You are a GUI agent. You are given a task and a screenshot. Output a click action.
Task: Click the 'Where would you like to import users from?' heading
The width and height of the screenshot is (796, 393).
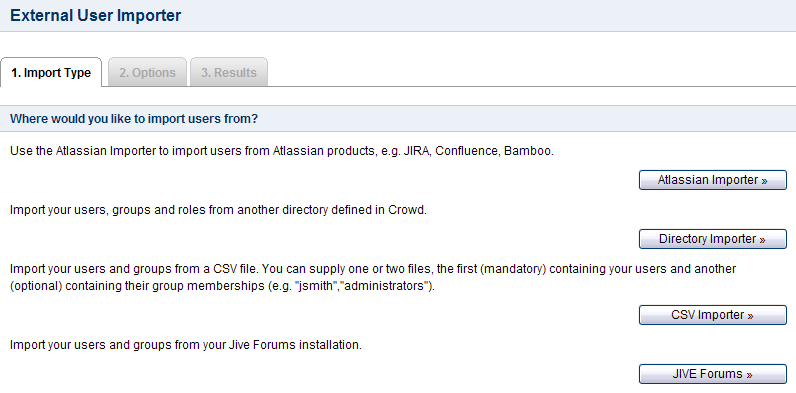tap(134, 119)
